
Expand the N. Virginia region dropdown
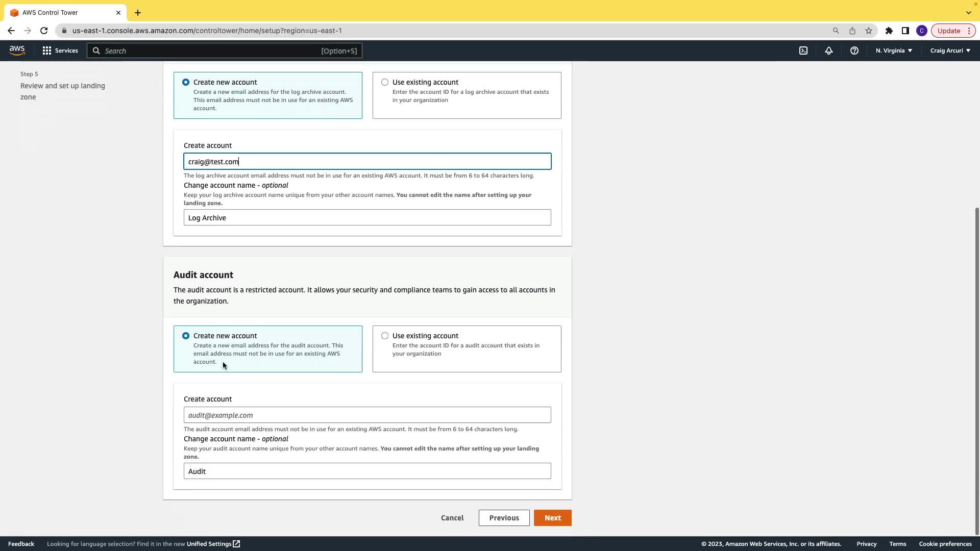pyautogui.click(x=894, y=51)
